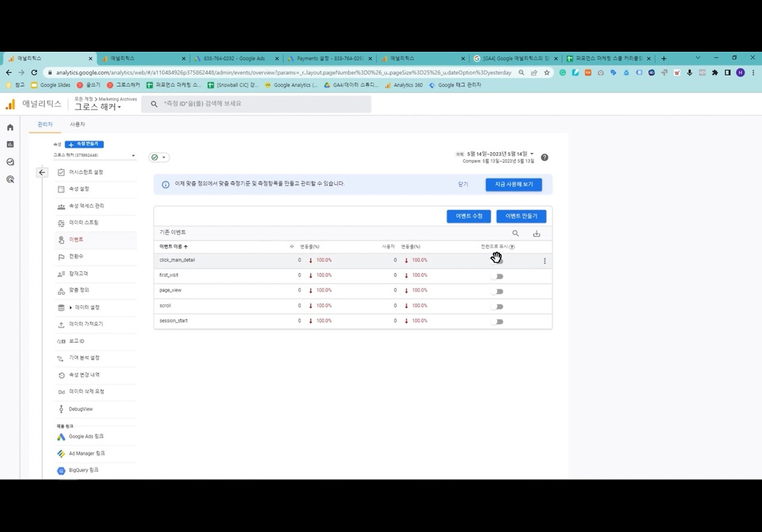This screenshot has width=762, height=532.
Task: Open the date range dropdown '5월 14일~2023년 5월 14일'
Action: point(500,154)
